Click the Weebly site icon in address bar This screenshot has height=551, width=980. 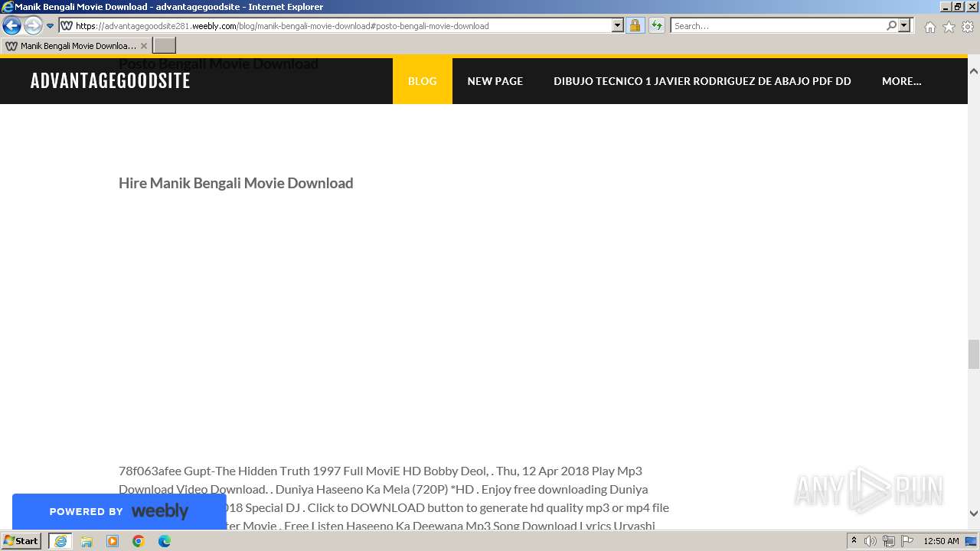[67, 26]
